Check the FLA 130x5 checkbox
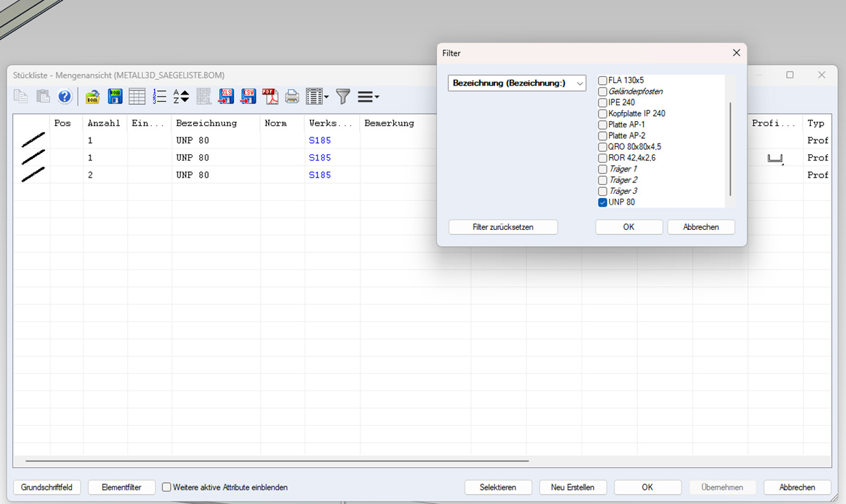 click(603, 80)
